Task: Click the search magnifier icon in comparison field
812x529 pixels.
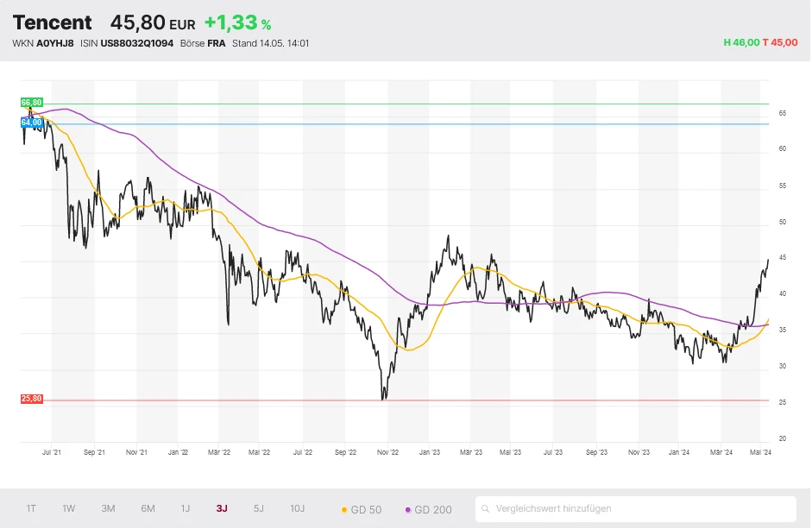Action: click(x=487, y=509)
